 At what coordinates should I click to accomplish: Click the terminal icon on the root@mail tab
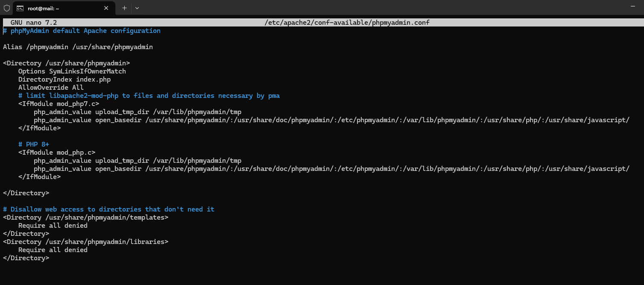click(x=20, y=8)
